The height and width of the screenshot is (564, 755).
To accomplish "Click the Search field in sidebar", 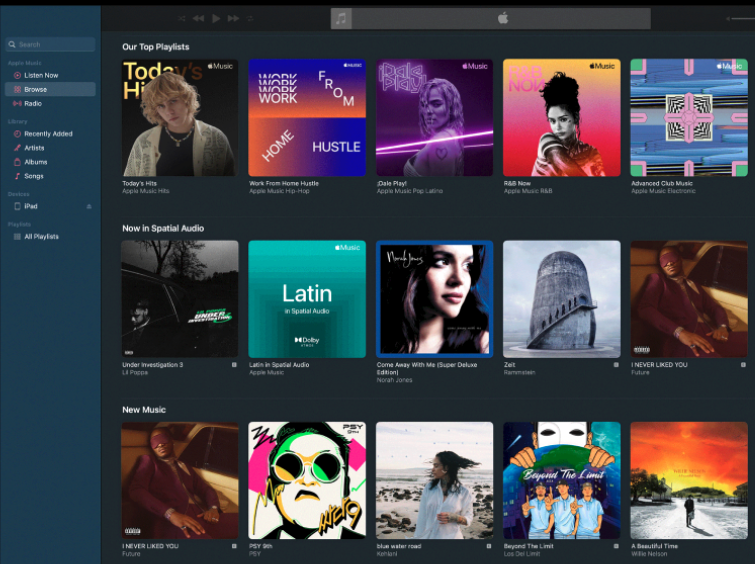I will point(51,44).
